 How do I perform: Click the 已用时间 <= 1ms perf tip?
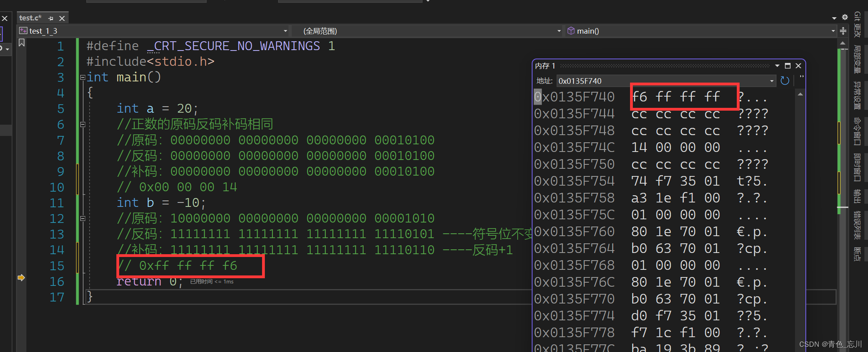(x=212, y=282)
